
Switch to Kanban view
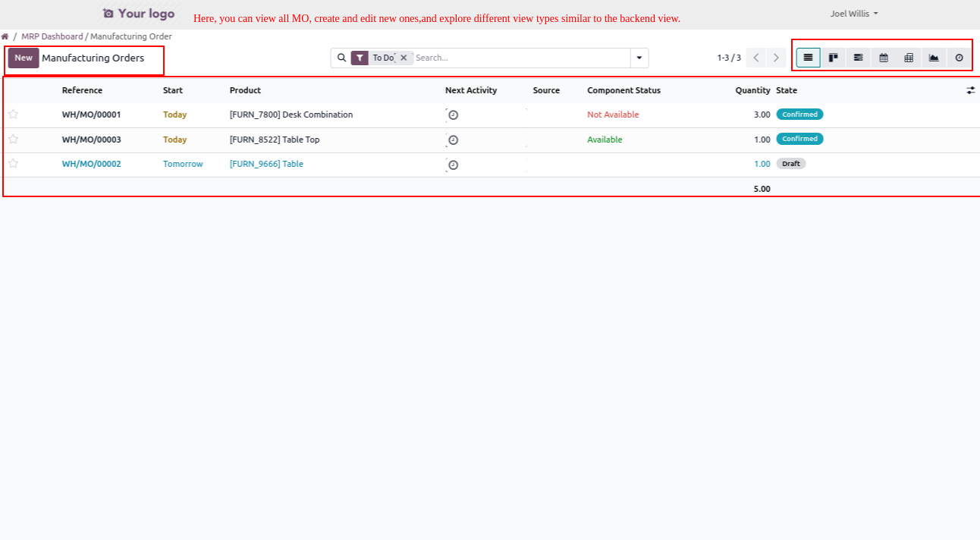[x=833, y=58]
